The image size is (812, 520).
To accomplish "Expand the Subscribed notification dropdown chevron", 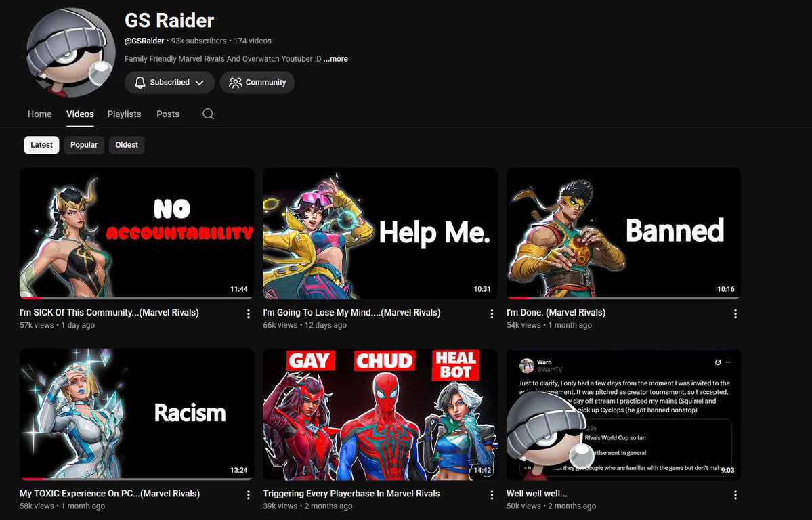I will click(199, 83).
